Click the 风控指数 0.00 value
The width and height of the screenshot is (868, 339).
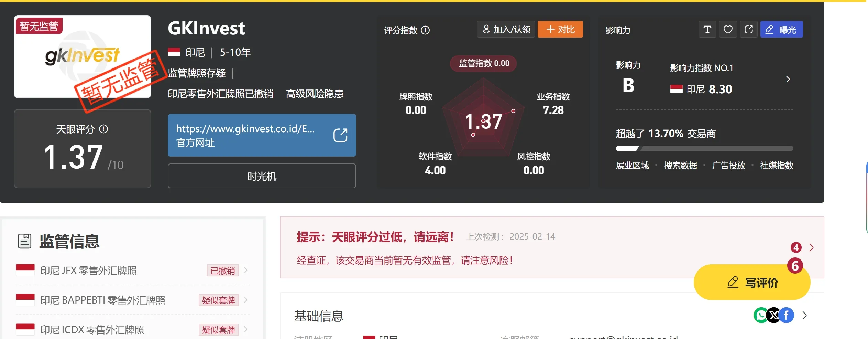point(534,170)
